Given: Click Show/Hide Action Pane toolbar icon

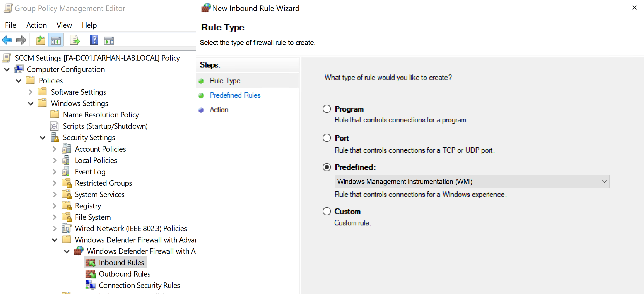Looking at the screenshot, I should (109, 40).
